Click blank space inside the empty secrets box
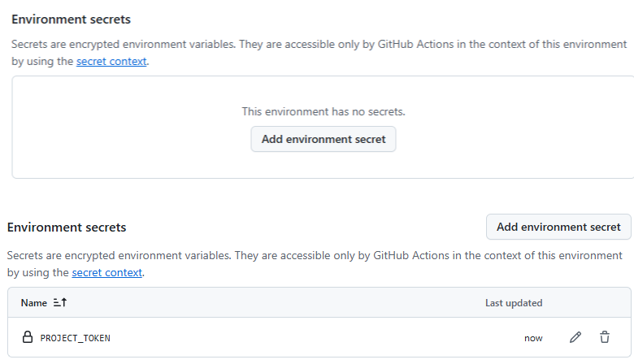Image resolution: width=634 pixels, height=364 pixels. [x=122, y=130]
